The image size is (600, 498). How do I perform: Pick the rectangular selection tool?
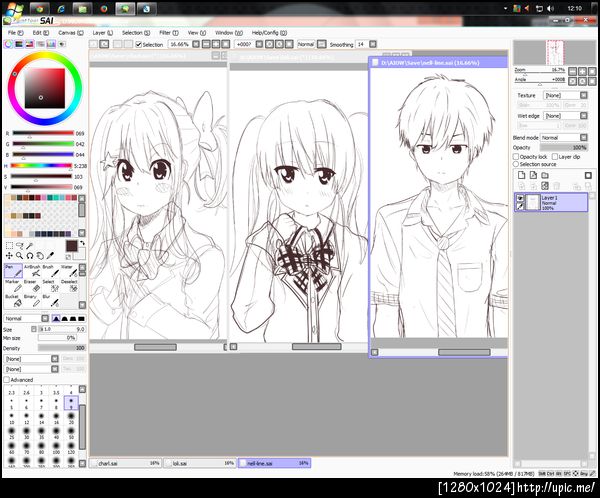[9, 245]
